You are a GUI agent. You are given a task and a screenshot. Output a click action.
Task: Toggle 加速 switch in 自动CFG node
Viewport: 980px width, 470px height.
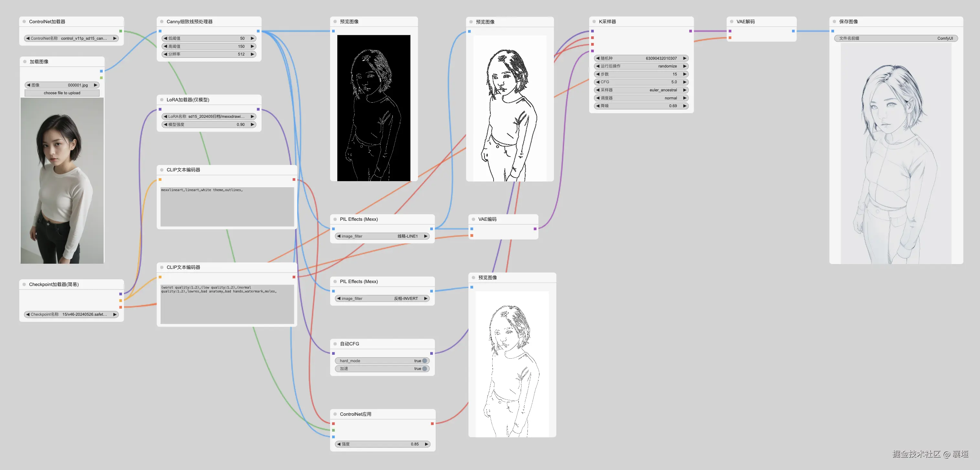[424, 368]
